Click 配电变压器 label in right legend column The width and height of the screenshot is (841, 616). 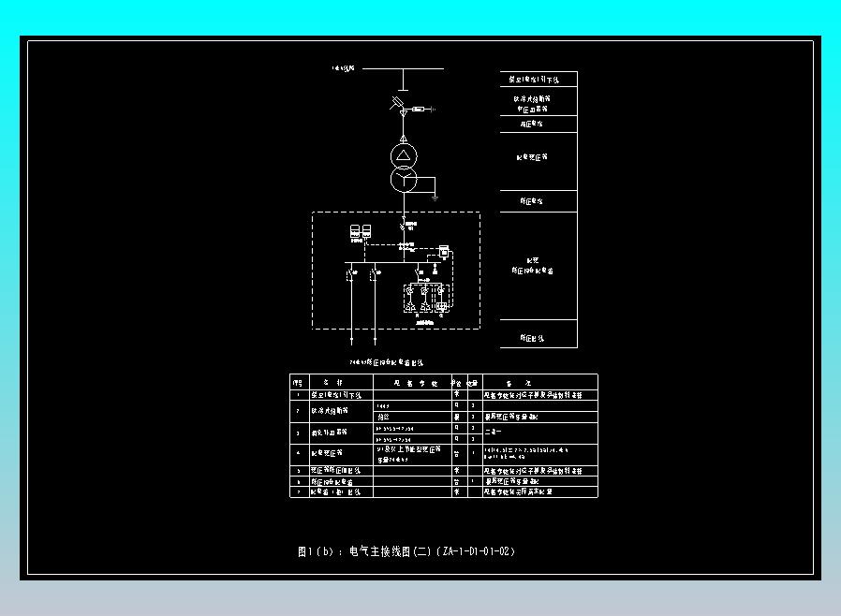[x=532, y=157]
